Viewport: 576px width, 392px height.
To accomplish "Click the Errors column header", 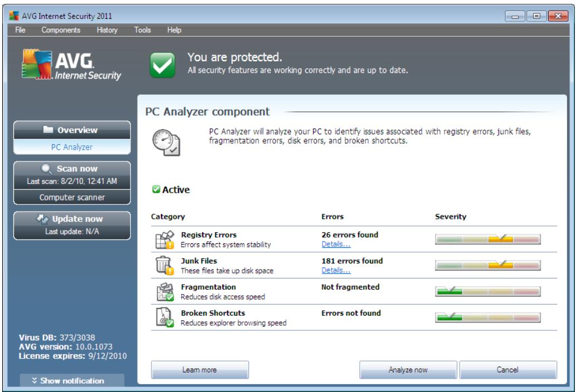I will [333, 217].
